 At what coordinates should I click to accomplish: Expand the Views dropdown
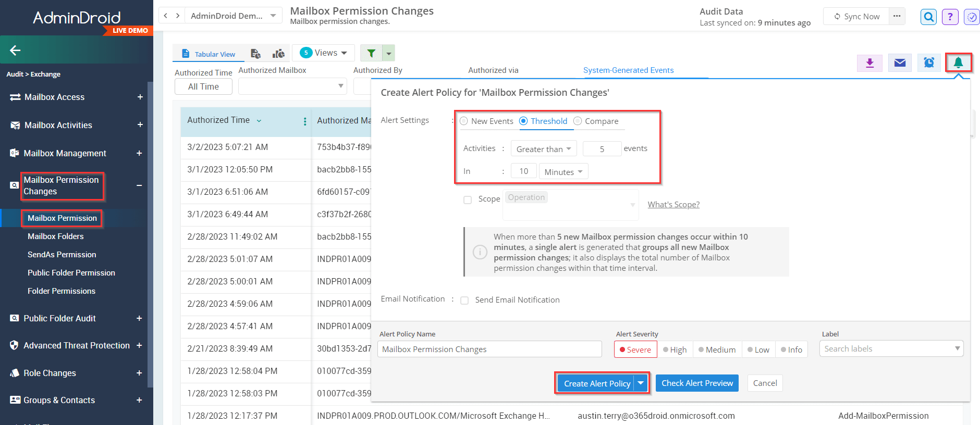[324, 53]
